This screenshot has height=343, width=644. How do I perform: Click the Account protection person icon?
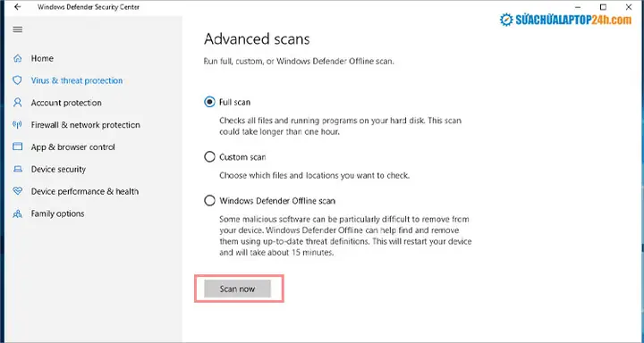pos(17,103)
